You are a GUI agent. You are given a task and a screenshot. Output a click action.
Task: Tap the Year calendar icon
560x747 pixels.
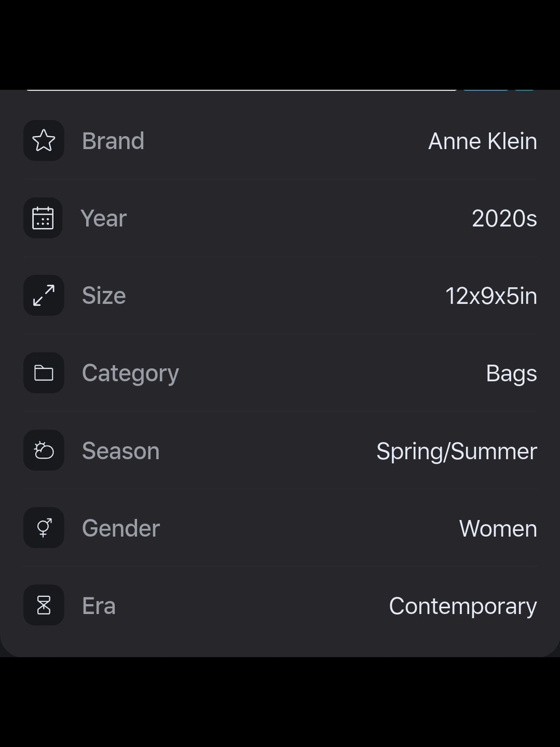(x=43, y=218)
